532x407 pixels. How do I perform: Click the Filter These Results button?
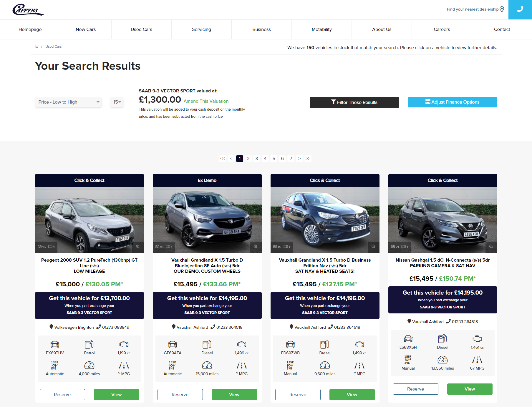(x=354, y=102)
